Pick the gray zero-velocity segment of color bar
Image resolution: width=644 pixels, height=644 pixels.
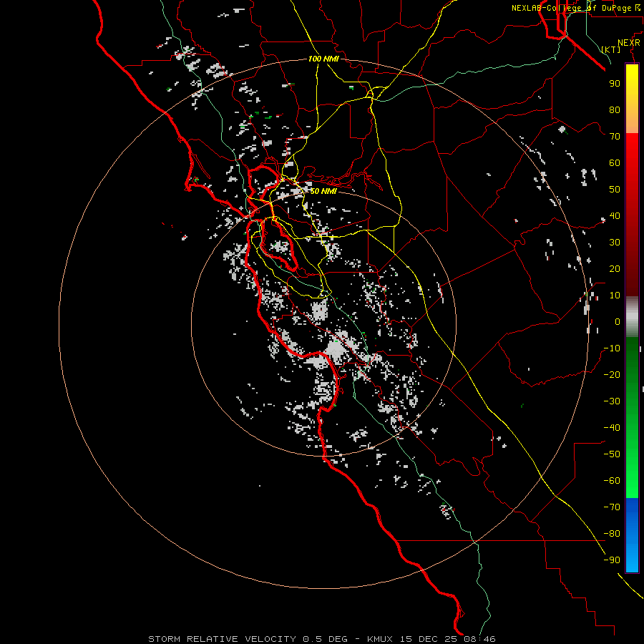tap(632, 317)
